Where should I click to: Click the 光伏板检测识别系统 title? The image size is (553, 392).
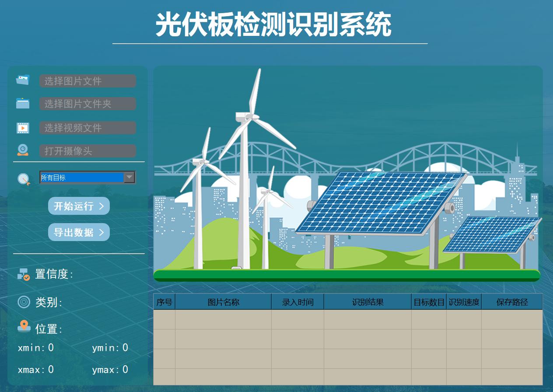click(273, 24)
